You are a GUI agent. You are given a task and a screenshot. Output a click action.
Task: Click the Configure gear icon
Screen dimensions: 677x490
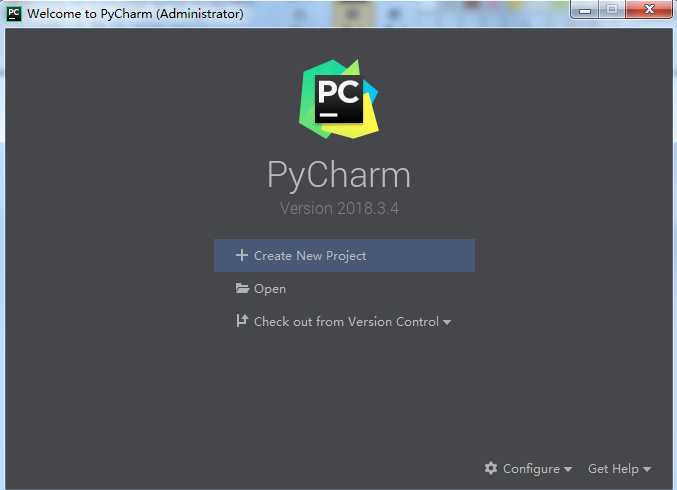(x=491, y=468)
